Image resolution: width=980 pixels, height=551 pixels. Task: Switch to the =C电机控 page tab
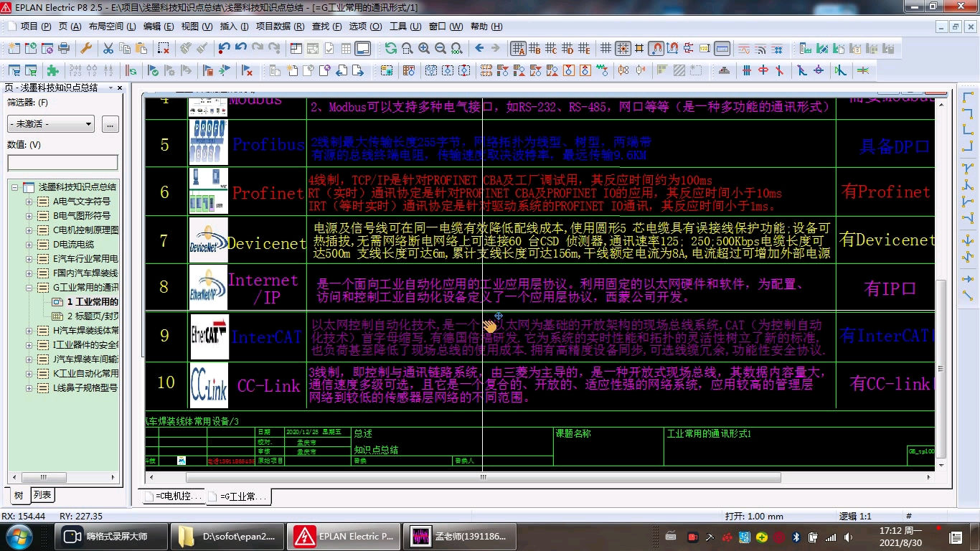pos(174,496)
